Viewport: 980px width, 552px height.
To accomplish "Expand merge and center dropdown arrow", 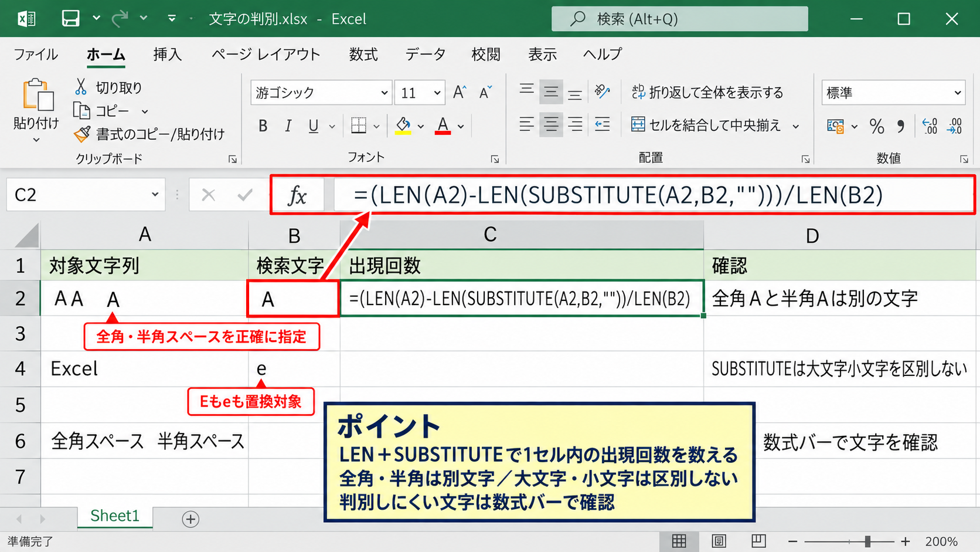I will pos(795,126).
